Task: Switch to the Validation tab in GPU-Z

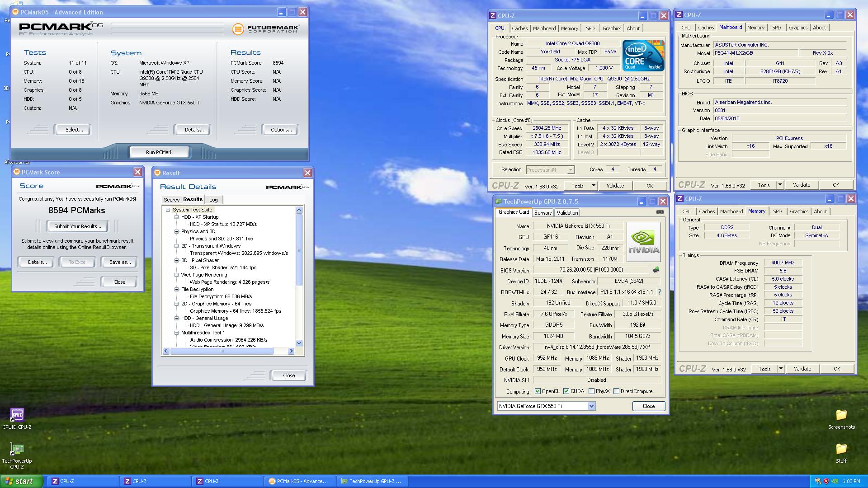Action: [567, 213]
